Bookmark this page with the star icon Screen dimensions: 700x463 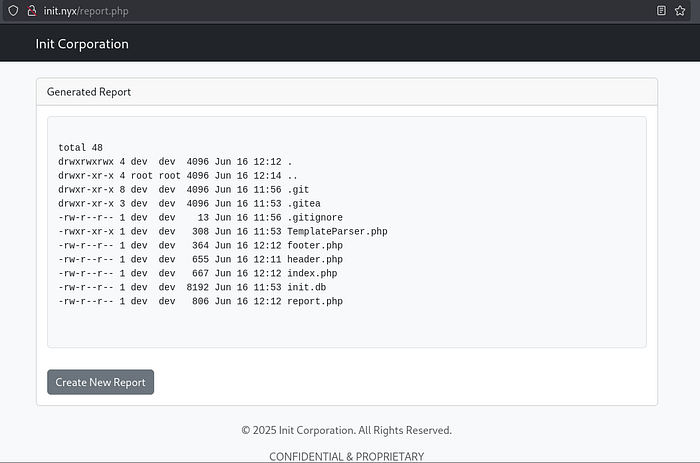tap(681, 10)
